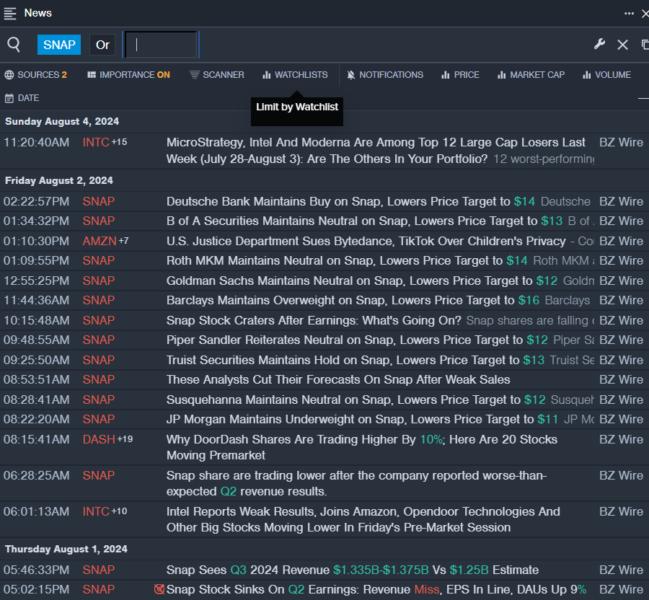
Task: Click SNAP ticker on the 02:22:57PM row
Action: pyautogui.click(x=99, y=202)
